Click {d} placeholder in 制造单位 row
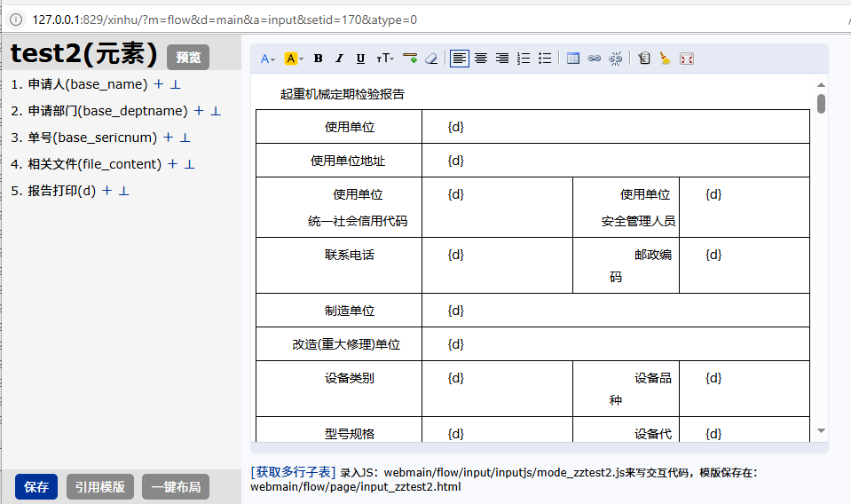The image size is (851, 504). 456,311
